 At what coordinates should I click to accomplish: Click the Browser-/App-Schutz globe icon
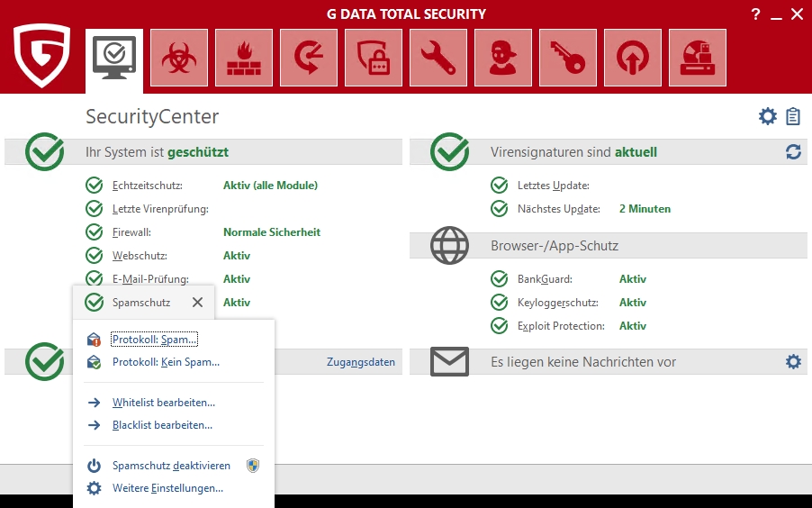pyautogui.click(x=449, y=245)
